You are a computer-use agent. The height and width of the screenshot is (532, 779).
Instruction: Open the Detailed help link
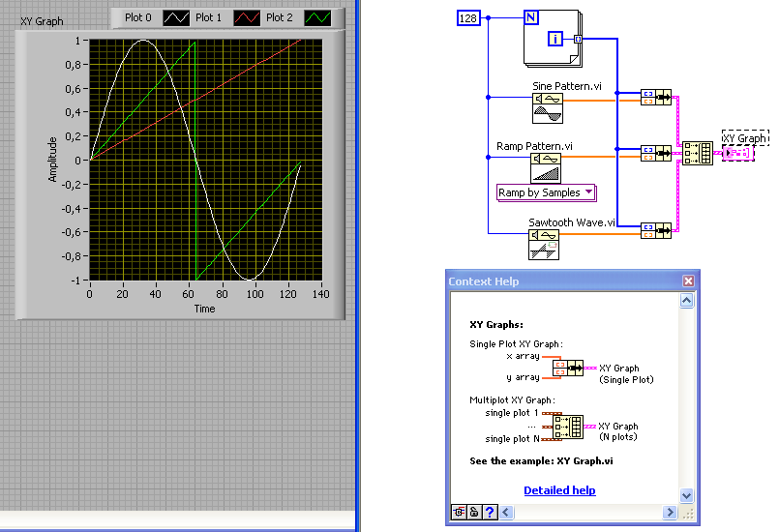coord(559,490)
